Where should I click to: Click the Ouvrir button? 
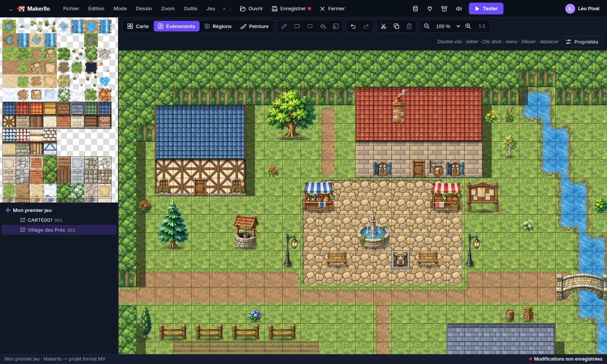coord(251,8)
